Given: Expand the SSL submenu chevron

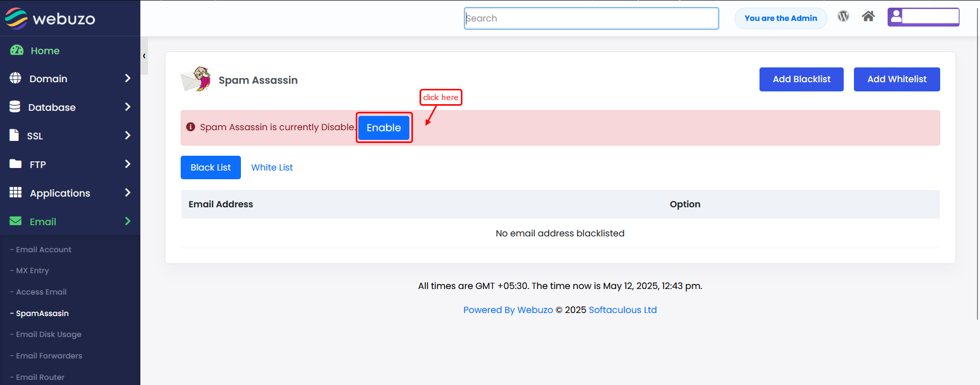Looking at the screenshot, I should point(128,135).
